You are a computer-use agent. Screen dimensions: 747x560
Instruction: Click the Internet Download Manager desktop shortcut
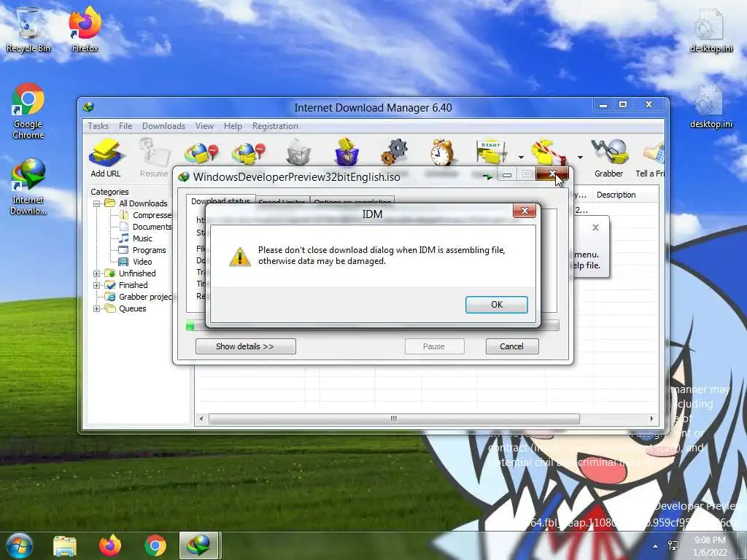[28, 187]
